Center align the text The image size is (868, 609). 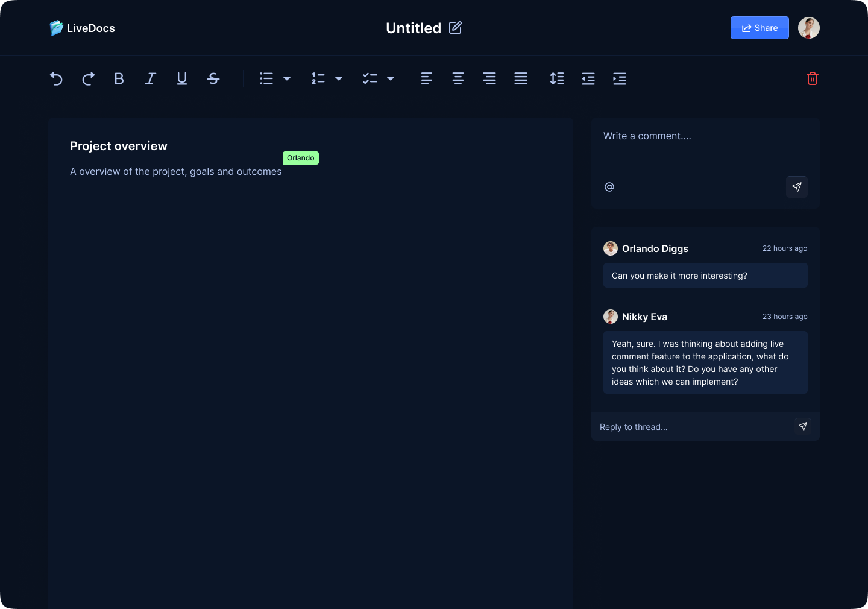click(458, 78)
